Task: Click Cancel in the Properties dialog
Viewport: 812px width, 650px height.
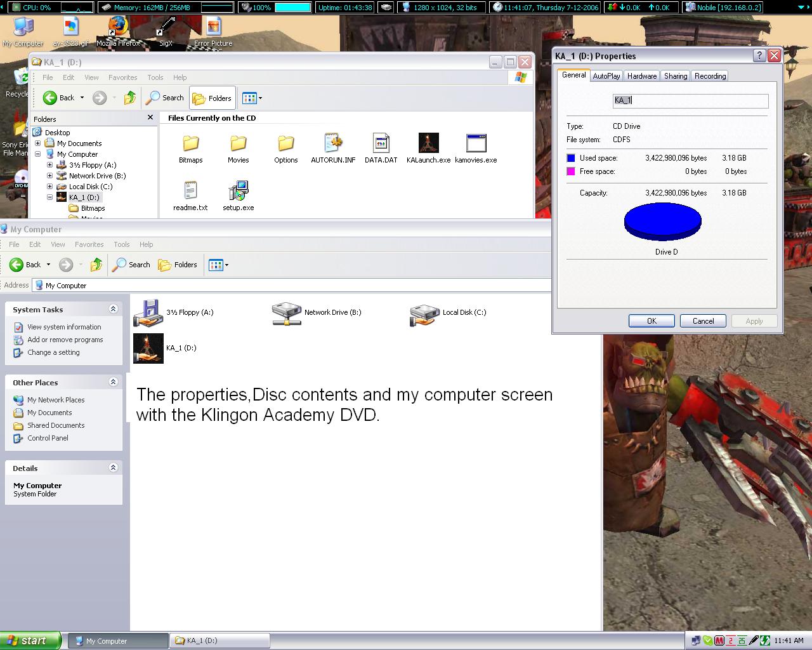Action: (703, 321)
